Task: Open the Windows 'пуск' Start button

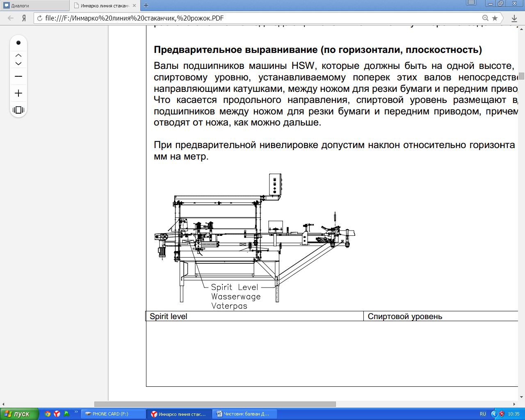Action: click(x=19, y=414)
